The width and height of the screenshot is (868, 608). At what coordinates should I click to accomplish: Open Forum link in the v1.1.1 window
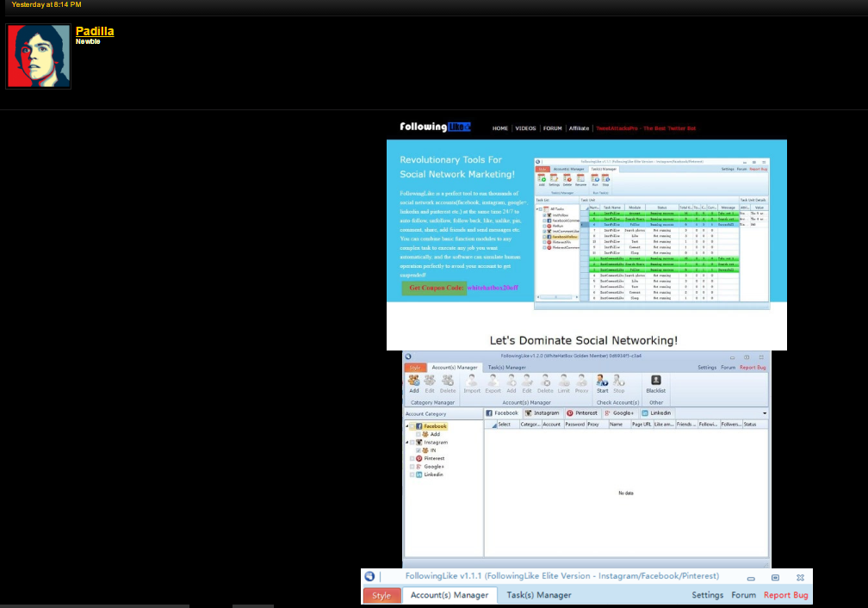pos(743,595)
